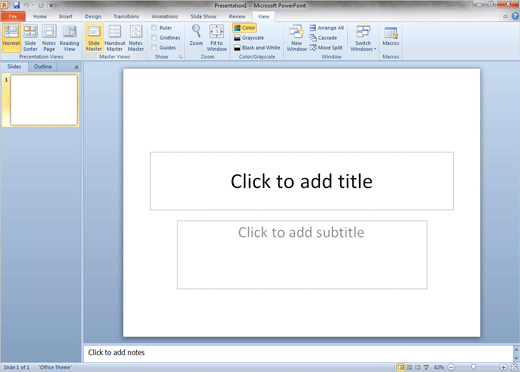
Task: Click 'Slide 1 of 1' status text
Action: (x=16, y=367)
